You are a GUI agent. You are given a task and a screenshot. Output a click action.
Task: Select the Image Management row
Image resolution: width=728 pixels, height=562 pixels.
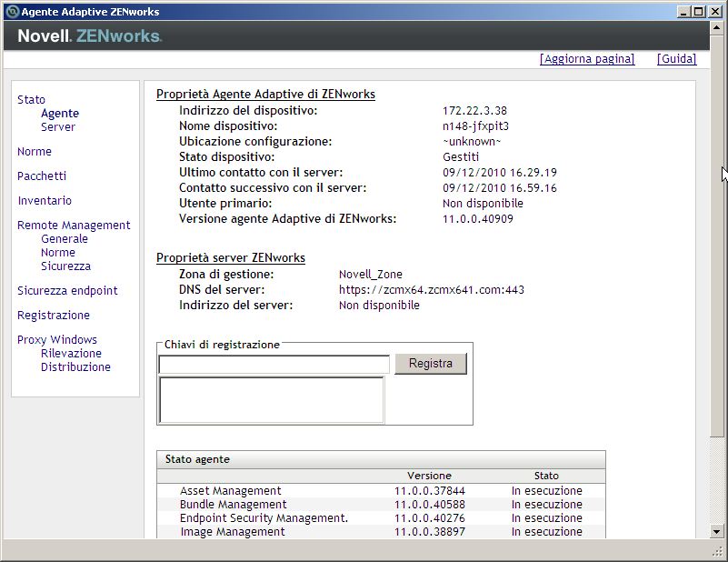coord(381,531)
